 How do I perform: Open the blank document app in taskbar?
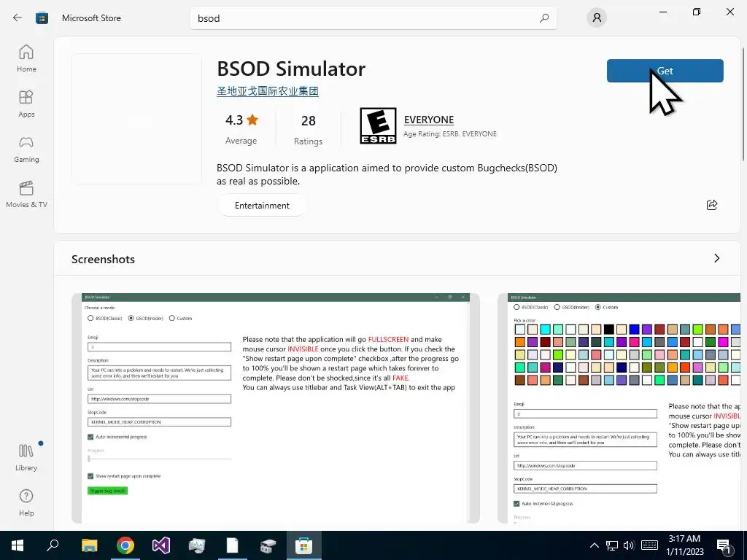point(233,545)
